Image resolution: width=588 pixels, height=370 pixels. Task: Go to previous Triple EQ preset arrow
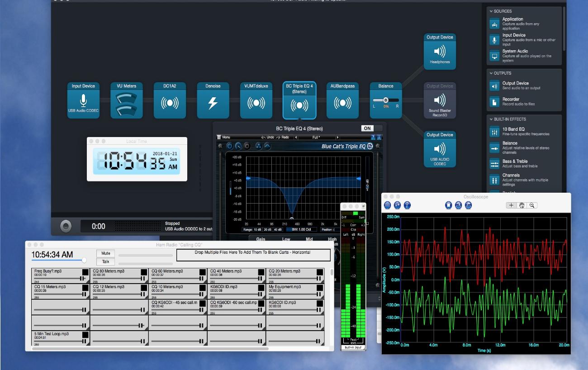click(296, 137)
